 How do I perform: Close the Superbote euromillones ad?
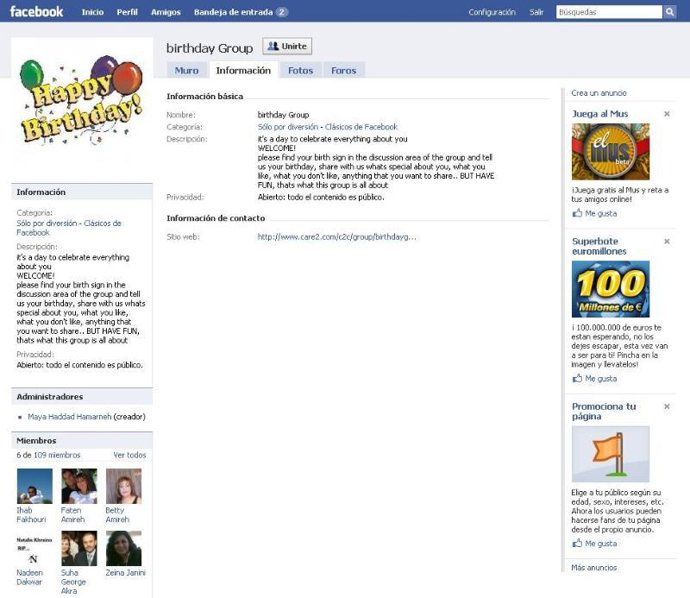[667, 241]
